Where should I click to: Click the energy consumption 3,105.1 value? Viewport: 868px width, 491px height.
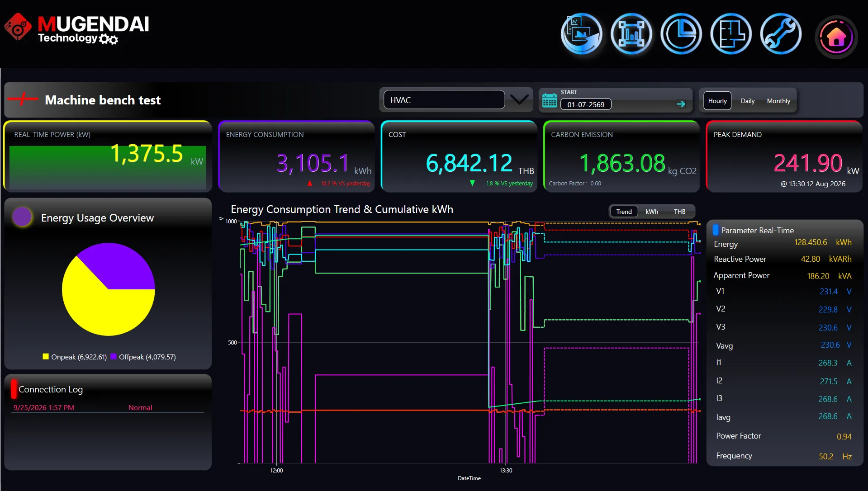tap(313, 163)
